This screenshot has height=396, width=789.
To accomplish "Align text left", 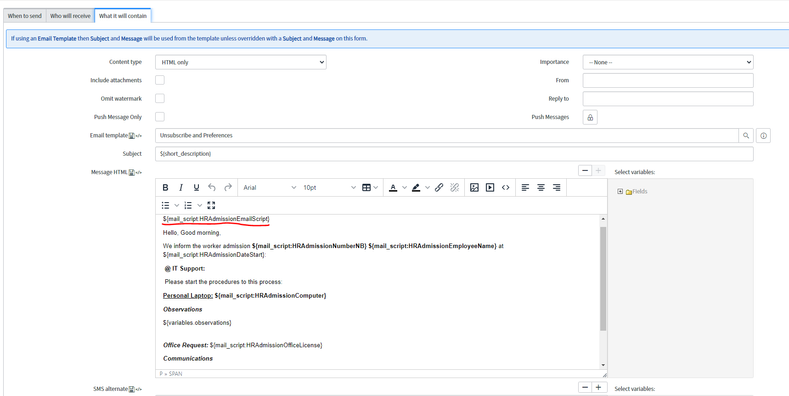I will tap(525, 187).
